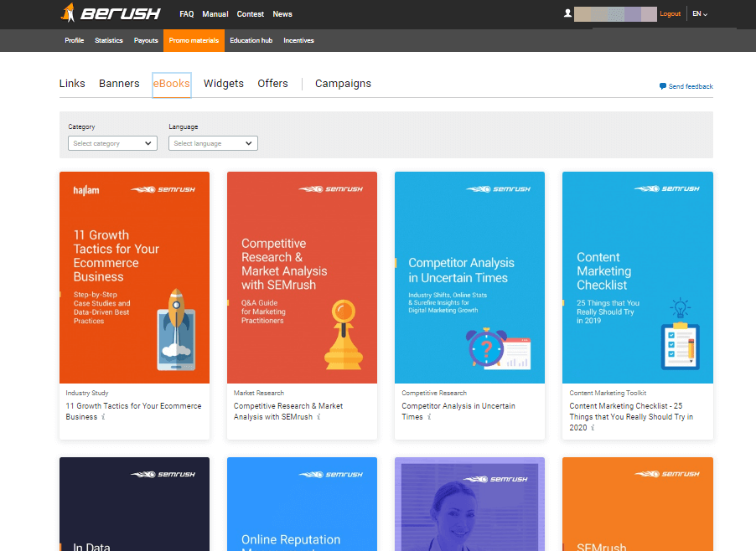Viewport: 756px width, 551px height.
Task: Open the Statistics tab
Action: click(108, 40)
